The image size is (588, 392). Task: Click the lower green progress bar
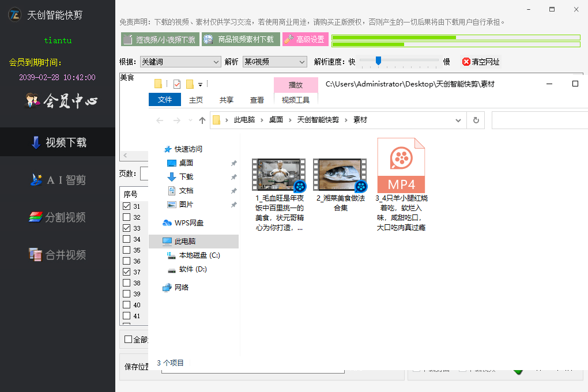click(x=456, y=44)
